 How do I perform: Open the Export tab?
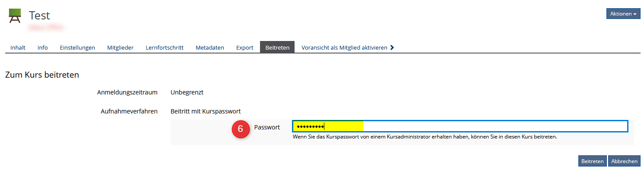tap(244, 47)
